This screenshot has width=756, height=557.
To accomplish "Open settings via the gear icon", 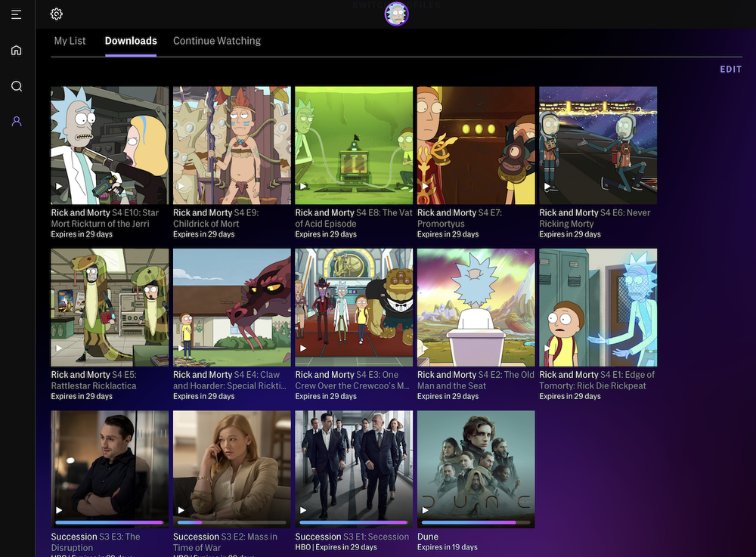I will [x=57, y=14].
